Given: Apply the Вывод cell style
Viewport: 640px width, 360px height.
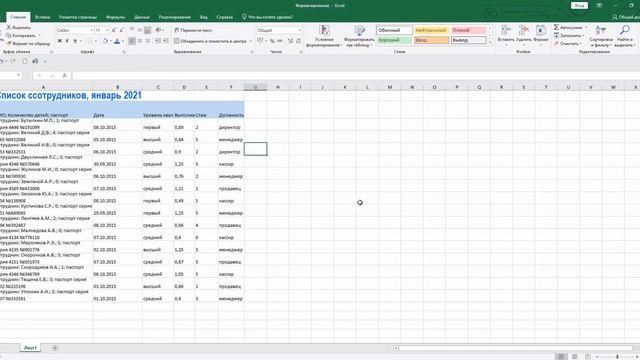Looking at the screenshot, I should 468,40.
